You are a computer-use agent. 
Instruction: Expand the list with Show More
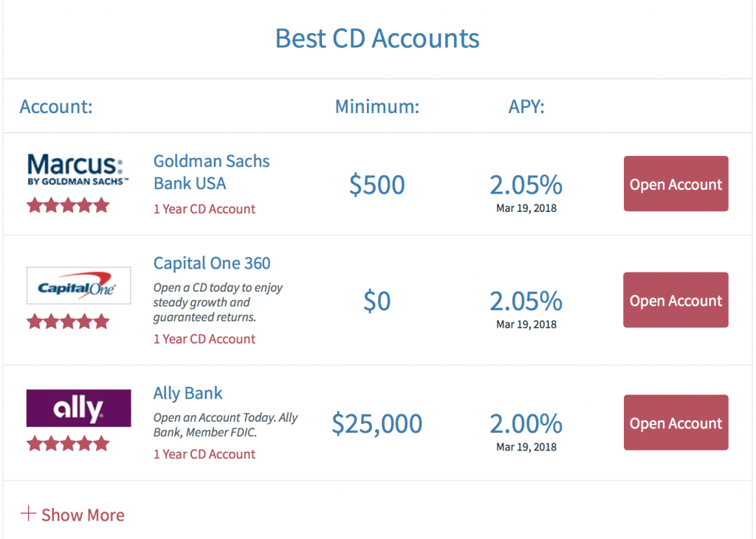point(72,515)
